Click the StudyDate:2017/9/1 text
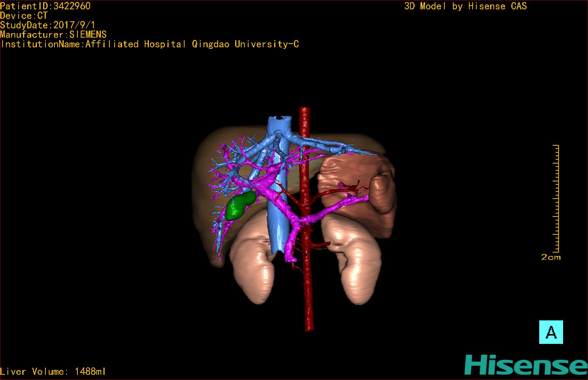 48,25
